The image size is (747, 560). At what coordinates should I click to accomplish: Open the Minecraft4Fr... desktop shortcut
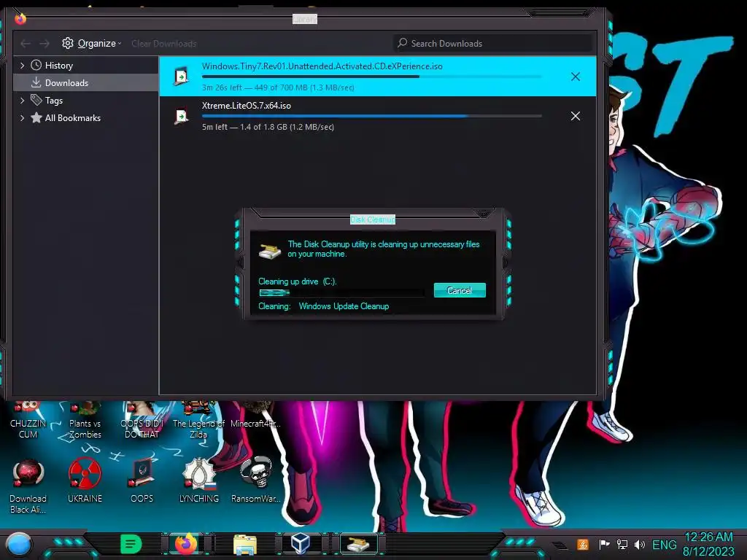click(255, 415)
